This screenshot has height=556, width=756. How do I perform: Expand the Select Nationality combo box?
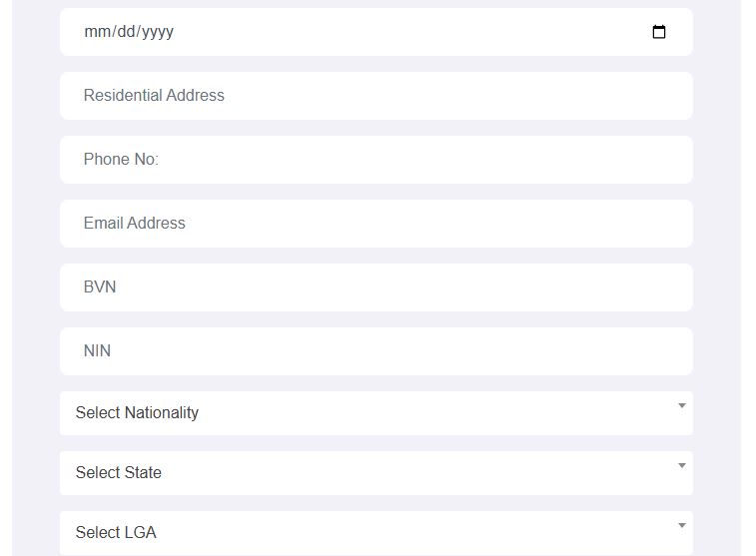[377, 413]
